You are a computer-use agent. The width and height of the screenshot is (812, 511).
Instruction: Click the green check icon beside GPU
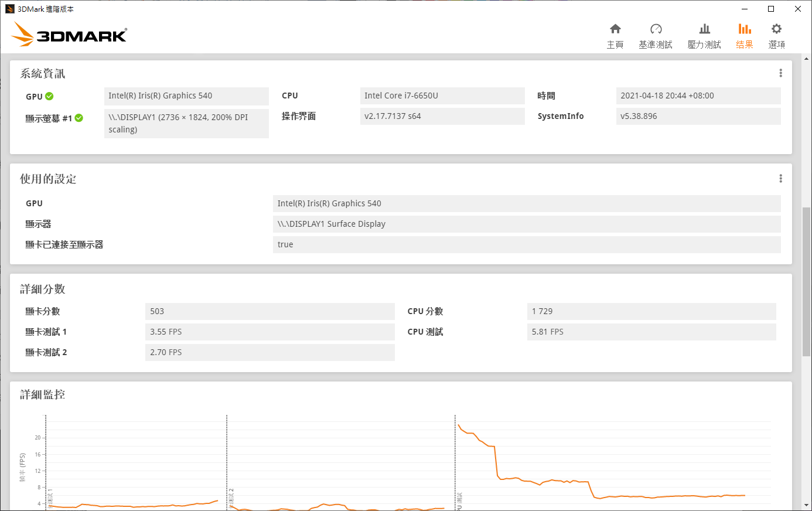pos(49,96)
